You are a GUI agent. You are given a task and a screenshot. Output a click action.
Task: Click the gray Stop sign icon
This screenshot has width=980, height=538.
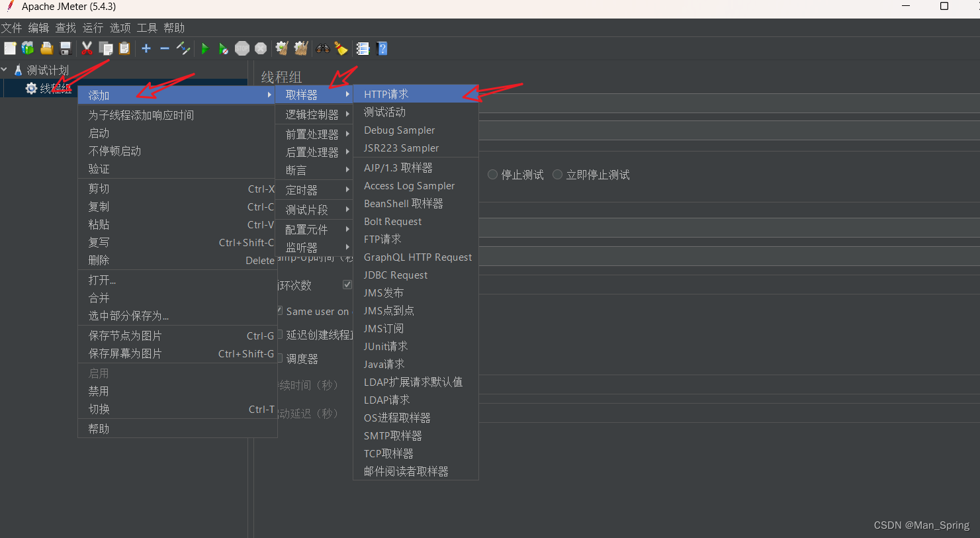[242, 48]
